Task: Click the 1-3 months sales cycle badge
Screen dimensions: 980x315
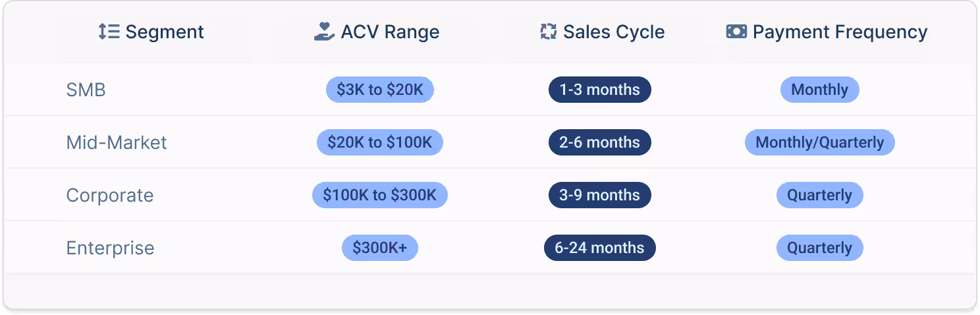Action: (600, 90)
